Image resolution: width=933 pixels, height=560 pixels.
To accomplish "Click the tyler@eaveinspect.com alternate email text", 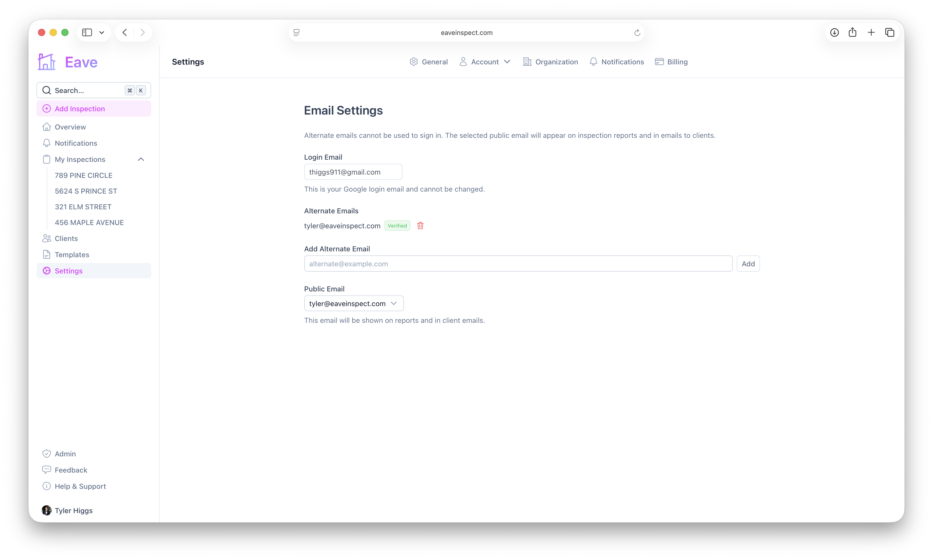I will (x=342, y=226).
